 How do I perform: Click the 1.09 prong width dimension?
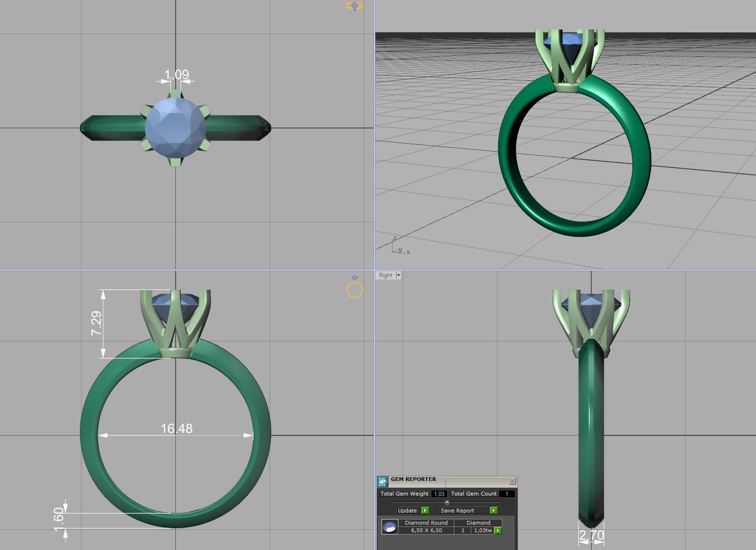[x=176, y=75]
